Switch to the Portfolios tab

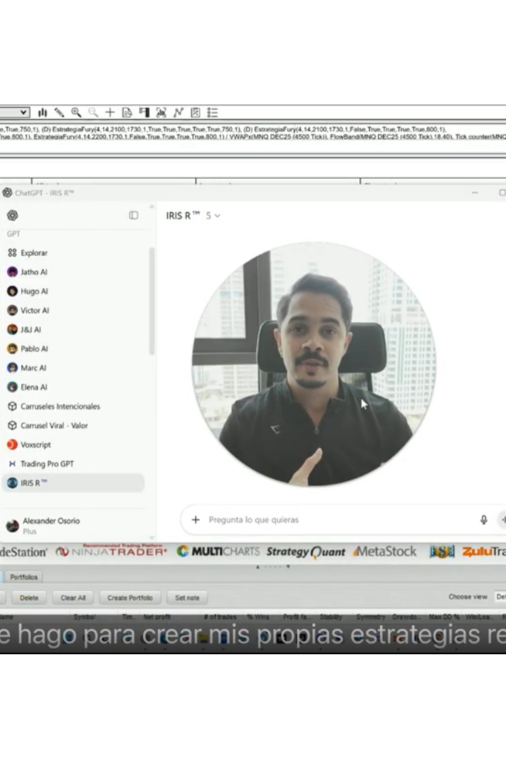point(23,577)
